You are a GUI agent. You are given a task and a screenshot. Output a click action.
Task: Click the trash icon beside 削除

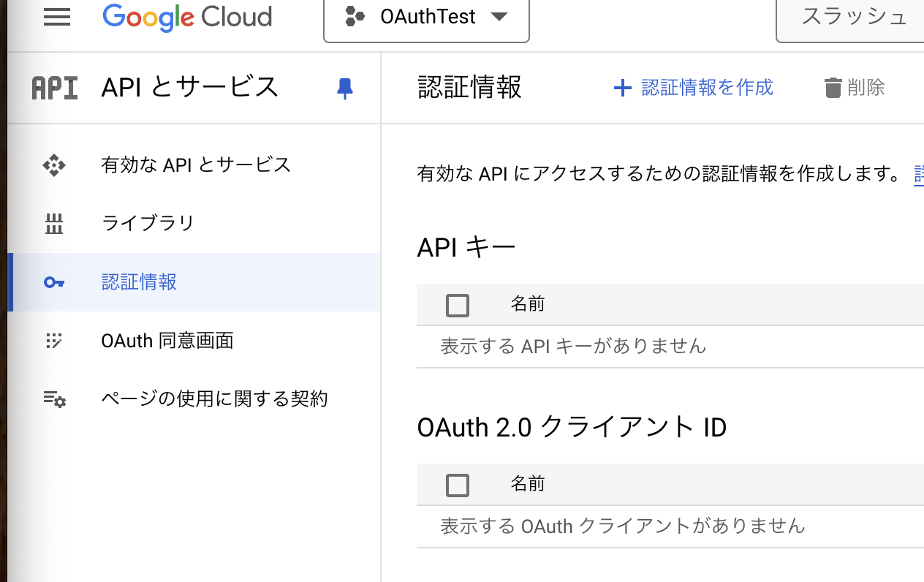[833, 87]
